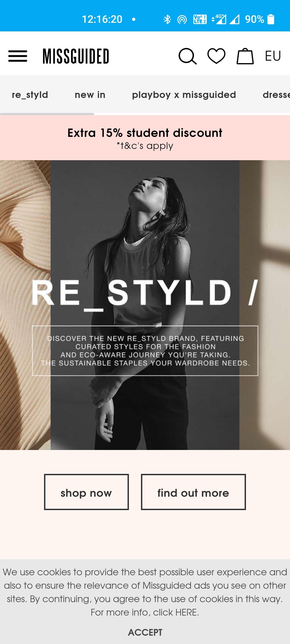Image resolution: width=290 pixels, height=644 pixels.
Task: Tap the Missguided logo
Action: (x=76, y=56)
